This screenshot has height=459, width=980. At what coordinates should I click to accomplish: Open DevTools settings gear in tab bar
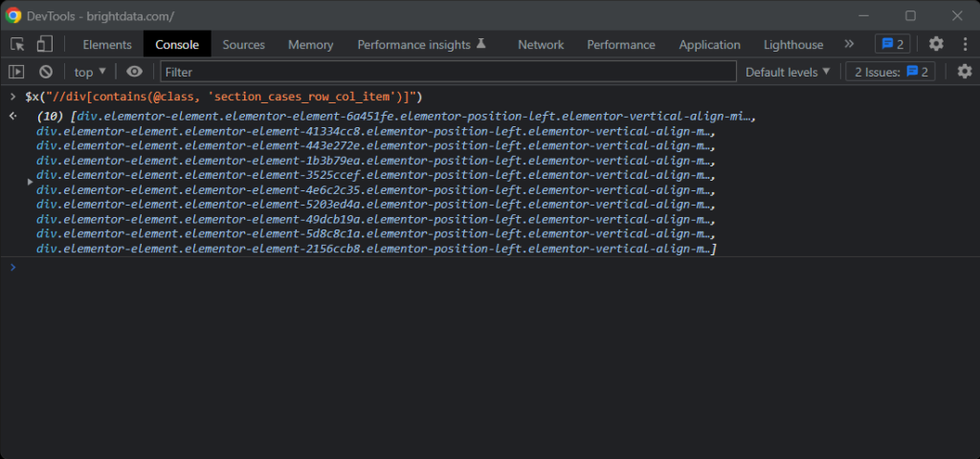pyautogui.click(x=936, y=44)
